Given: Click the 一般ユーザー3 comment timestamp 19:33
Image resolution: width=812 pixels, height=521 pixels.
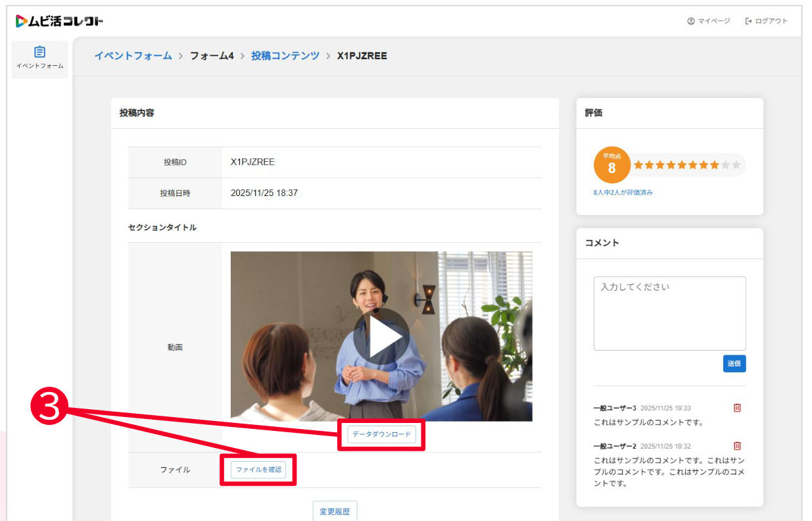Looking at the screenshot, I should tap(665, 408).
